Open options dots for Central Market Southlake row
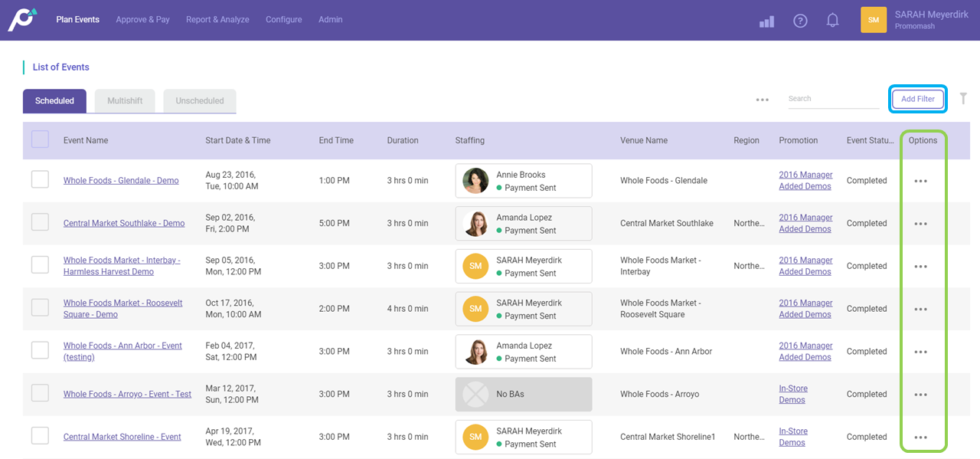This screenshot has width=980, height=459. pyautogui.click(x=920, y=224)
